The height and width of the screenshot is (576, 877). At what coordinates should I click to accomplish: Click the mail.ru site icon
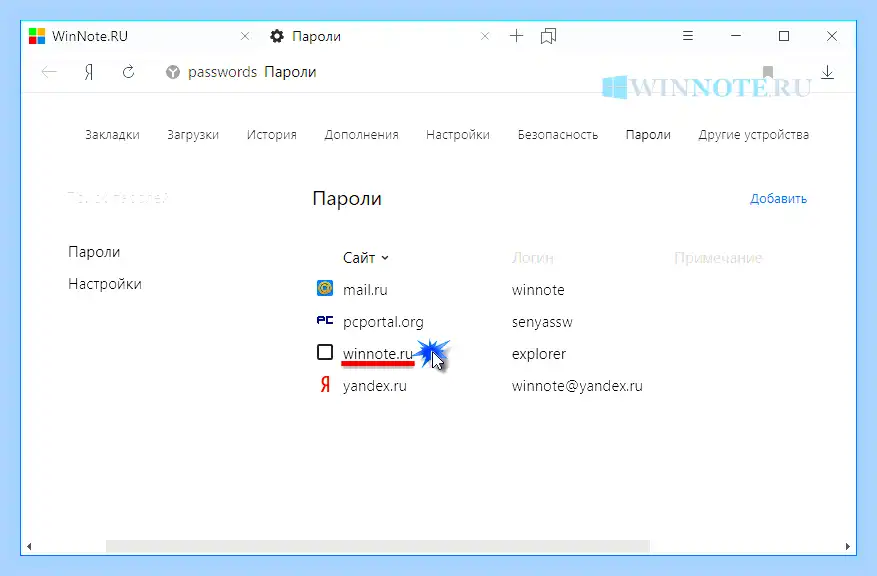pos(325,289)
